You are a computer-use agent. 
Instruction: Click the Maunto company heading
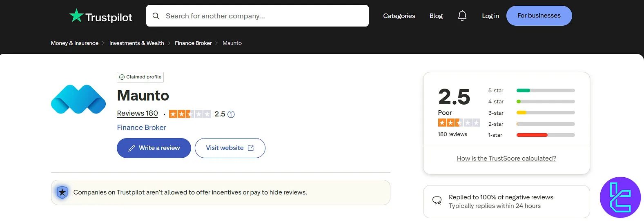click(143, 96)
